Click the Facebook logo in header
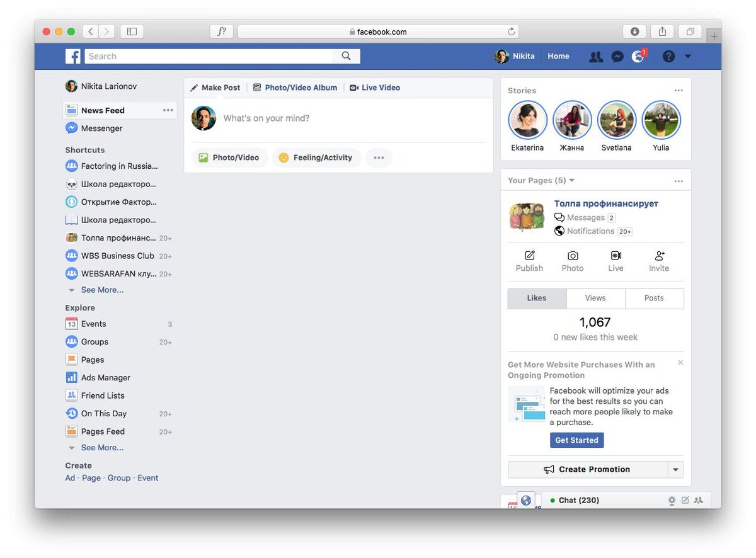 tap(72, 56)
